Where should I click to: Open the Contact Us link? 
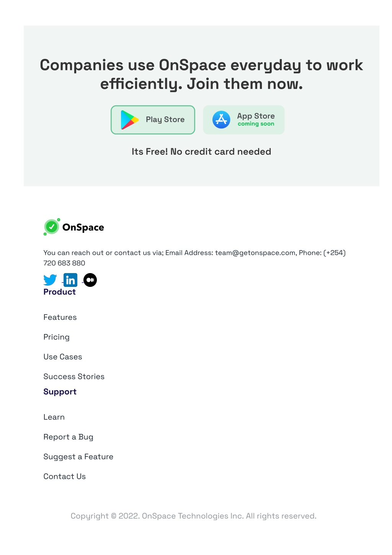tap(65, 477)
